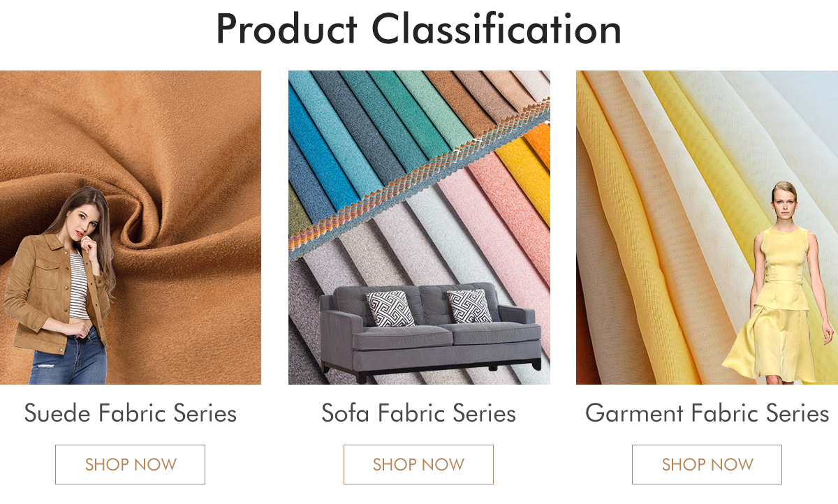Click Shop Now under Garment Fabric Series
This screenshot has height=504, width=838.
coord(707,464)
